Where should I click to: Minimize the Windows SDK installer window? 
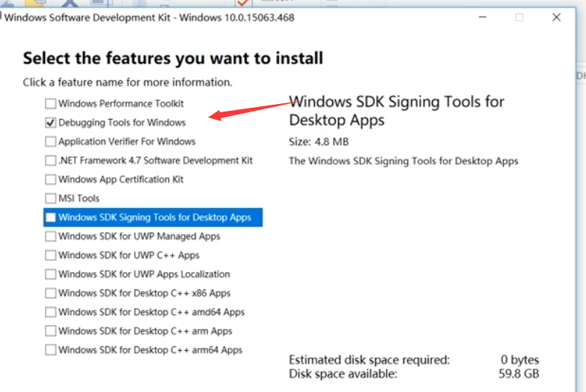pos(483,17)
